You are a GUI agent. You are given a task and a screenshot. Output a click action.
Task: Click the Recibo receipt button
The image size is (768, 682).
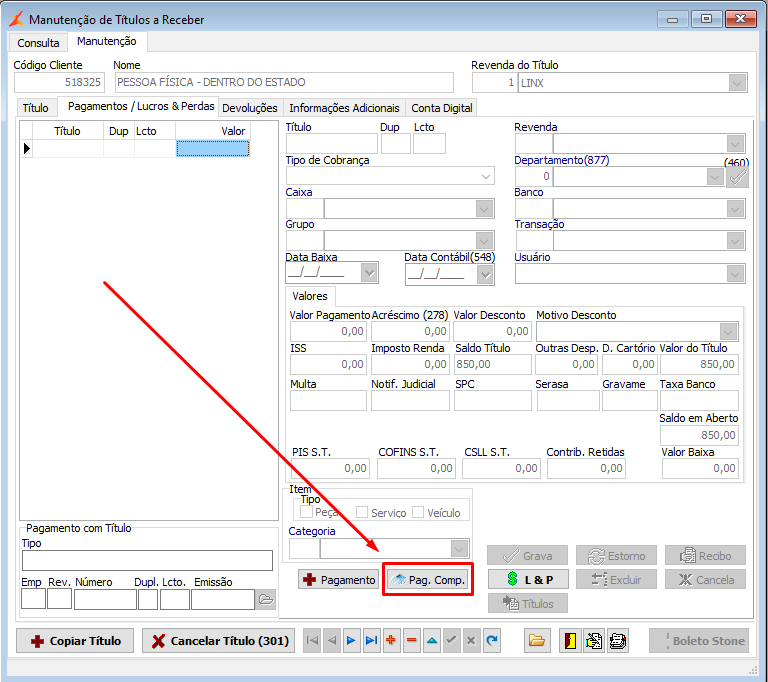pos(705,556)
